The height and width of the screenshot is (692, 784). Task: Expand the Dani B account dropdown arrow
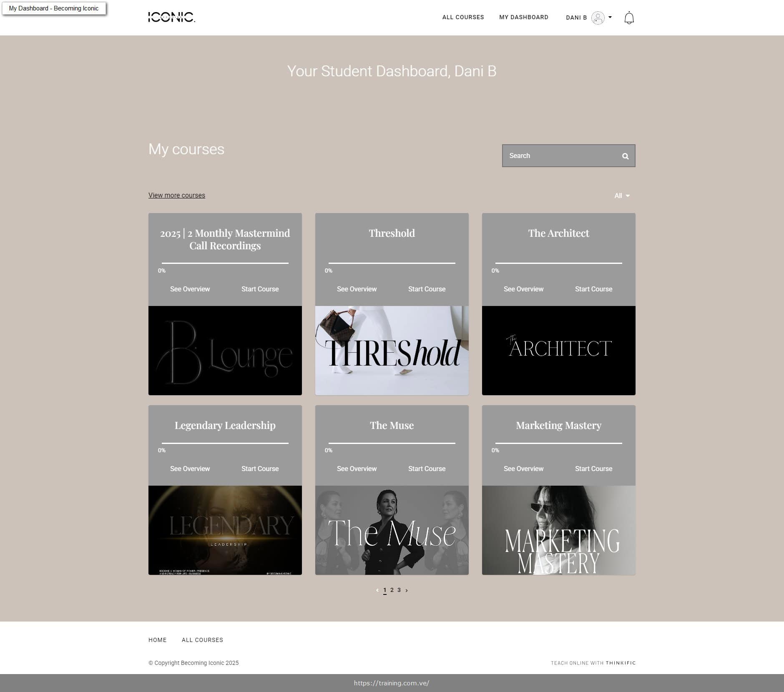(x=610, y=17)
